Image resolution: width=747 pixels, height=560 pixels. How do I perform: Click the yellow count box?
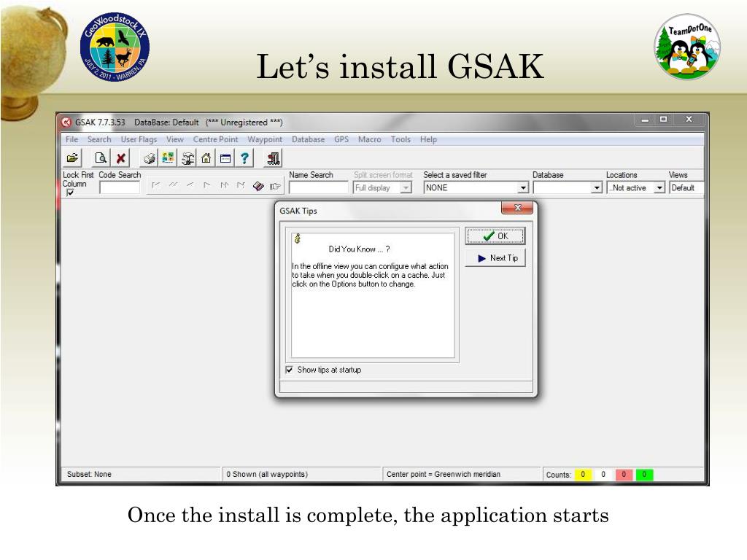[583, 474]
